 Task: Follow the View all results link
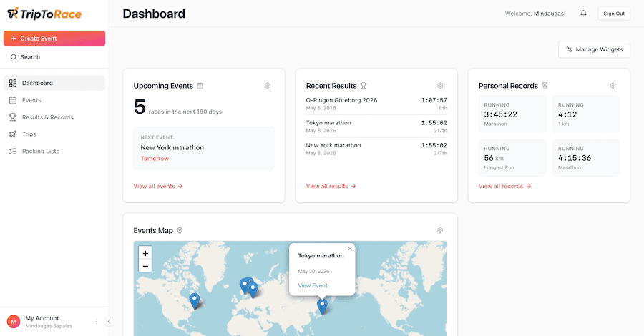coord(331,187)
